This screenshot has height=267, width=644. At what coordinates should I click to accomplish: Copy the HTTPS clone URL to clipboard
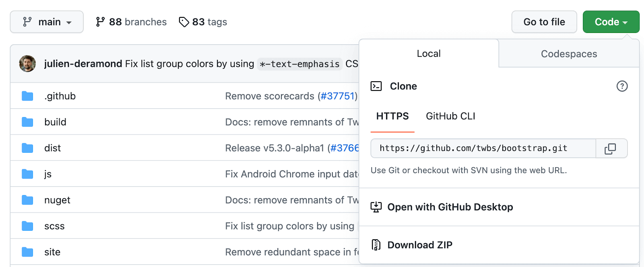coord(610,149)
